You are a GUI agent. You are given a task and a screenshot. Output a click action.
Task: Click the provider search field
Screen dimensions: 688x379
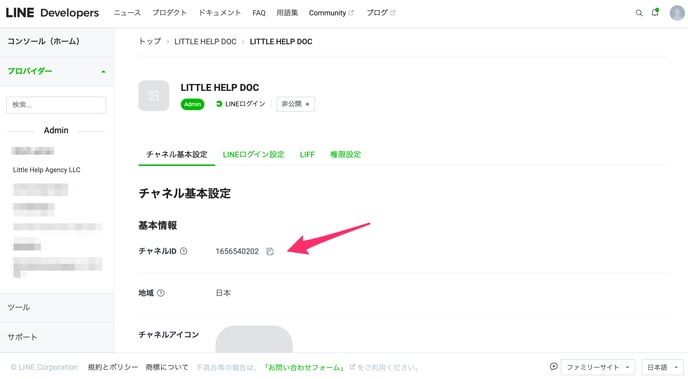(x=56, y=105)
